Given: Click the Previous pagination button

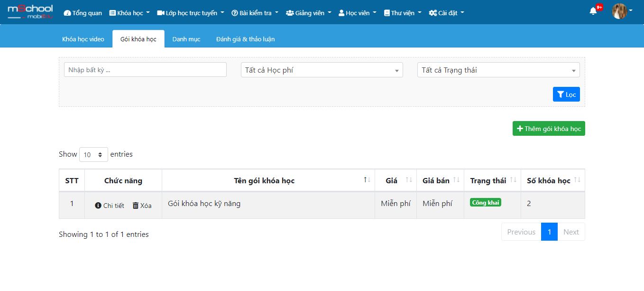Looking at the screenshot, I should pyautogui.click(x=521, y=232).
